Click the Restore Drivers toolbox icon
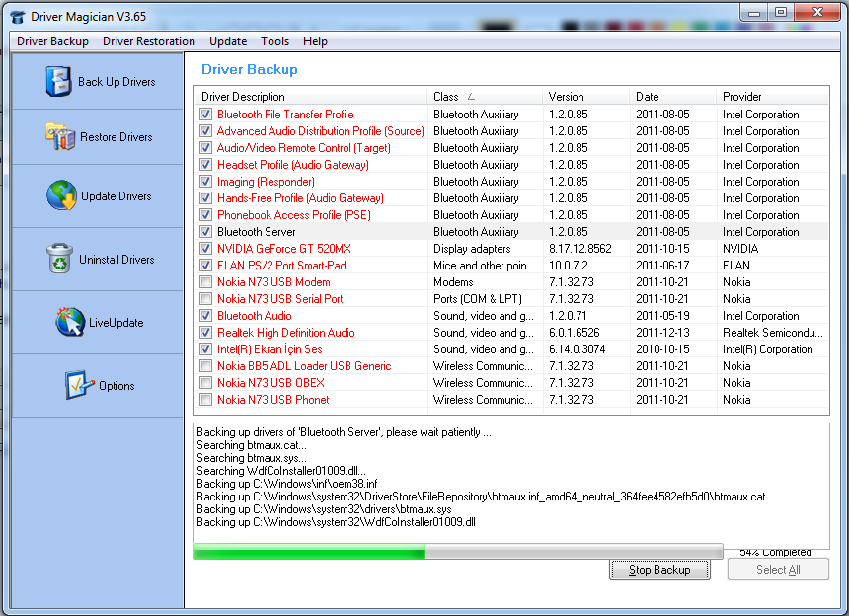849x616 pixels. click(x=60, y=136)
